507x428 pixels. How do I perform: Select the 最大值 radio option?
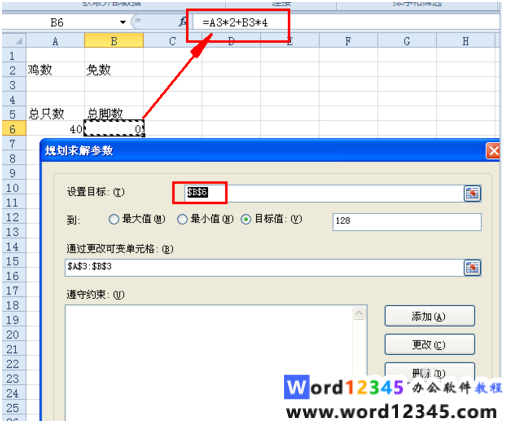pos(114,219)
